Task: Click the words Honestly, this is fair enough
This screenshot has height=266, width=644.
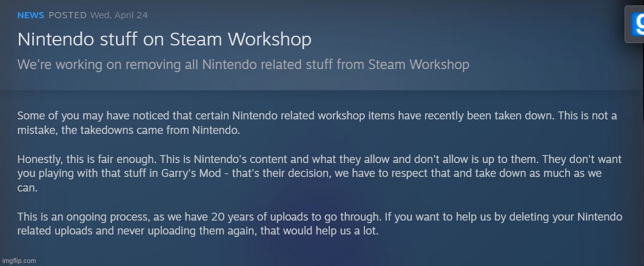Action: [x=87, y=159]
